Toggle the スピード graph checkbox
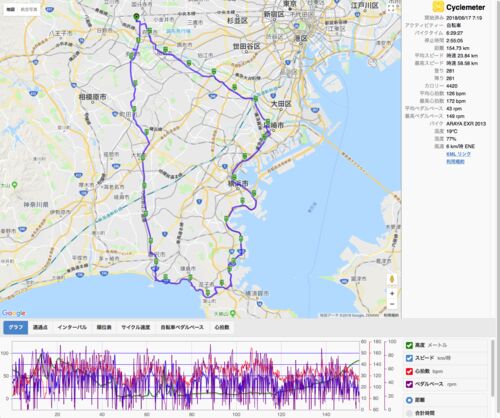This screenshot has width=500, height=418. pyautogui.click(x=409, y=358)
